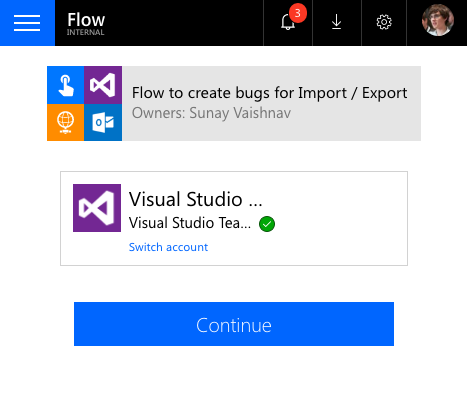Image resolution: width=467 pixels, height=398 pixels.
Task: Click the 'Owners: Sunay Vaishnav' text
Action: click(211, 113)
